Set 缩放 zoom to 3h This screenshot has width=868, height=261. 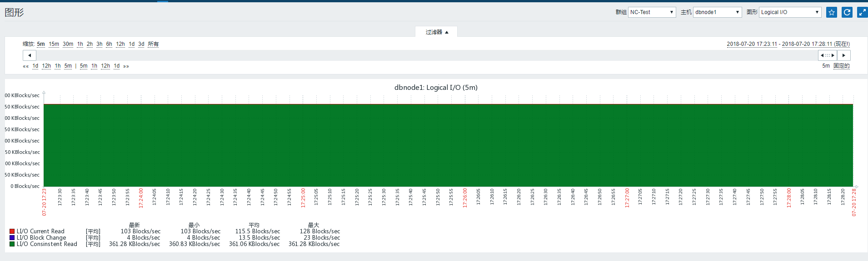click(99, 44)
